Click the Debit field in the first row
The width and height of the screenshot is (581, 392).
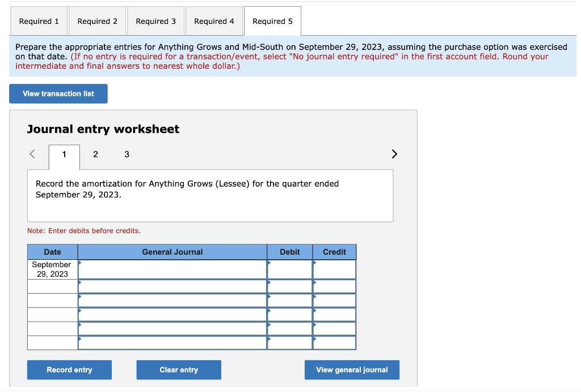[289, 269]
